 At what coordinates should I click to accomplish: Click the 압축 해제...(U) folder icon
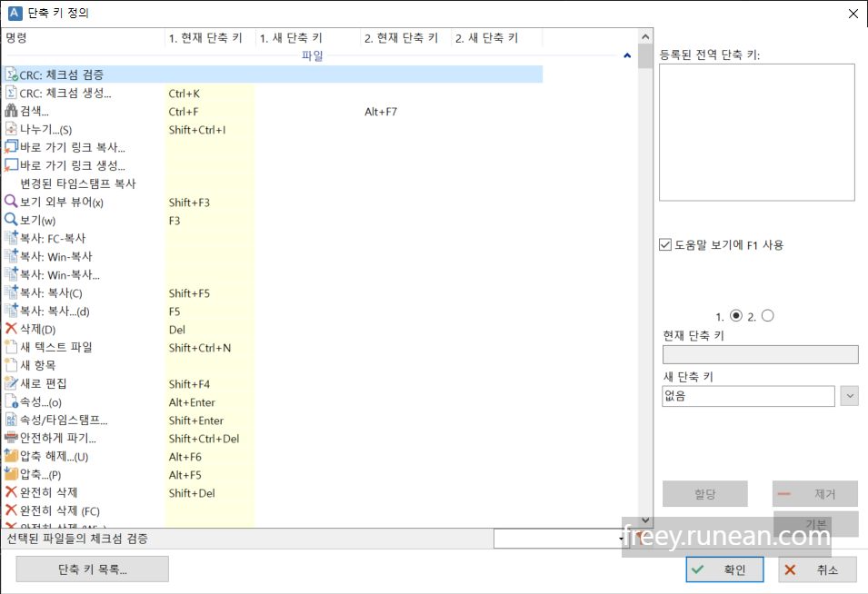coord(11,456)
